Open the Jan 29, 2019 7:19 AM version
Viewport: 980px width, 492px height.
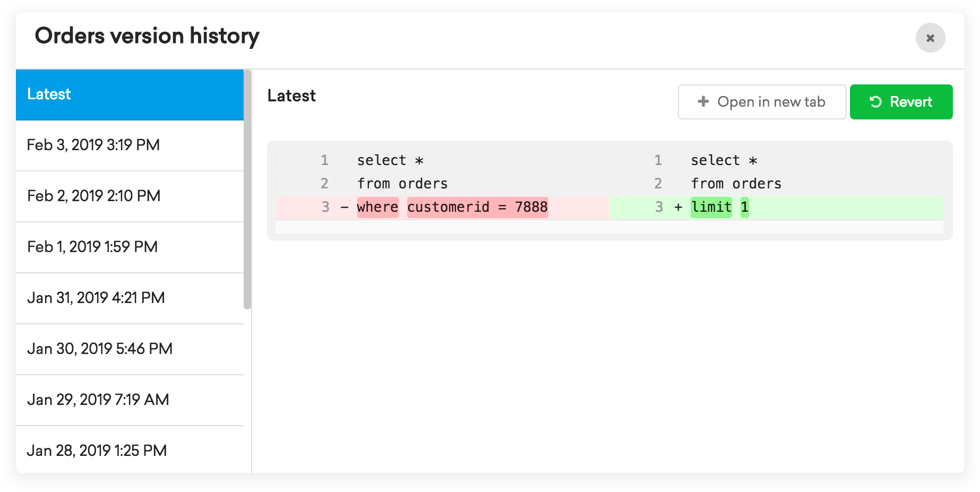[x=130, y=400]
